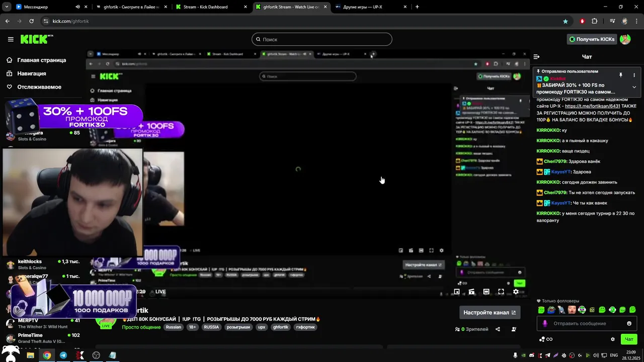Open the hamburger sidebar menu beside the Kick logo
The width and height of the screenshot is (644, 362).
click(x=11, y=39)
